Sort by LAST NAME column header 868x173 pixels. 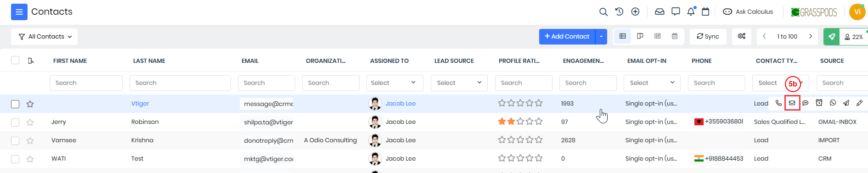tap(149, 61)
